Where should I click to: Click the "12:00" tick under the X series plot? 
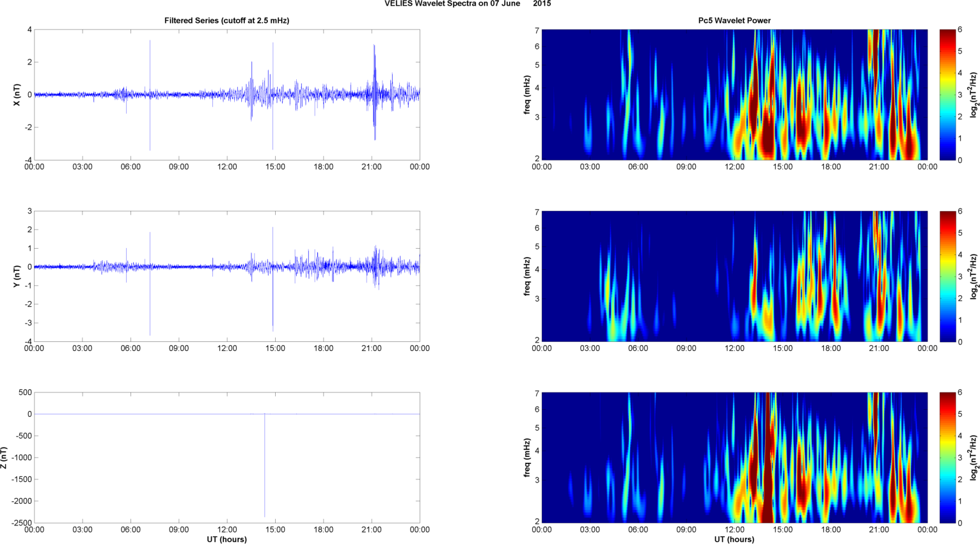tap(227, 167)
